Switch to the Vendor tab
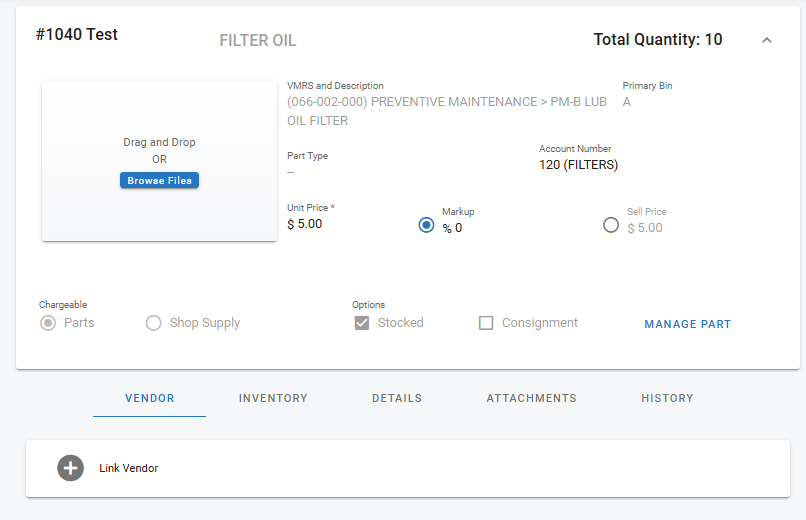This screenshot has width=806, height=520. [150, 398]
